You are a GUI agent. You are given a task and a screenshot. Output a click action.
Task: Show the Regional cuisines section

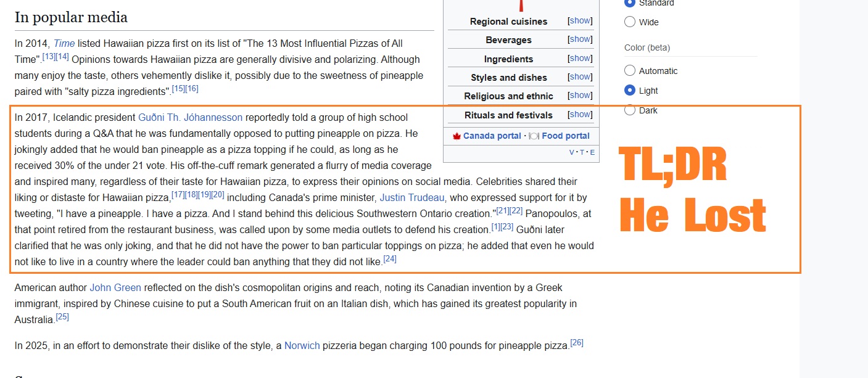point(580,20)
